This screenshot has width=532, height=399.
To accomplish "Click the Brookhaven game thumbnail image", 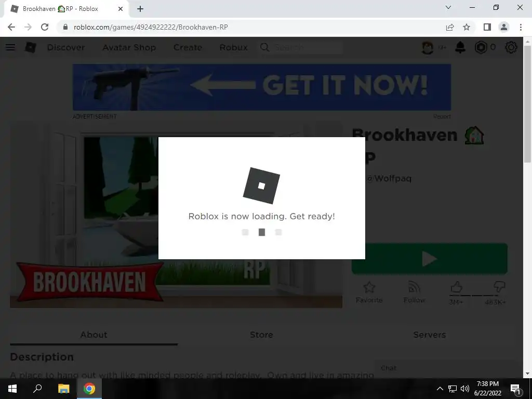I will (x=176, y=215).
